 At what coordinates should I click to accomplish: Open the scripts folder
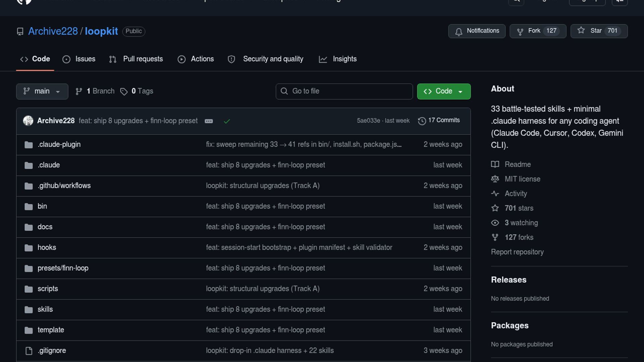[x=48, y=289]
